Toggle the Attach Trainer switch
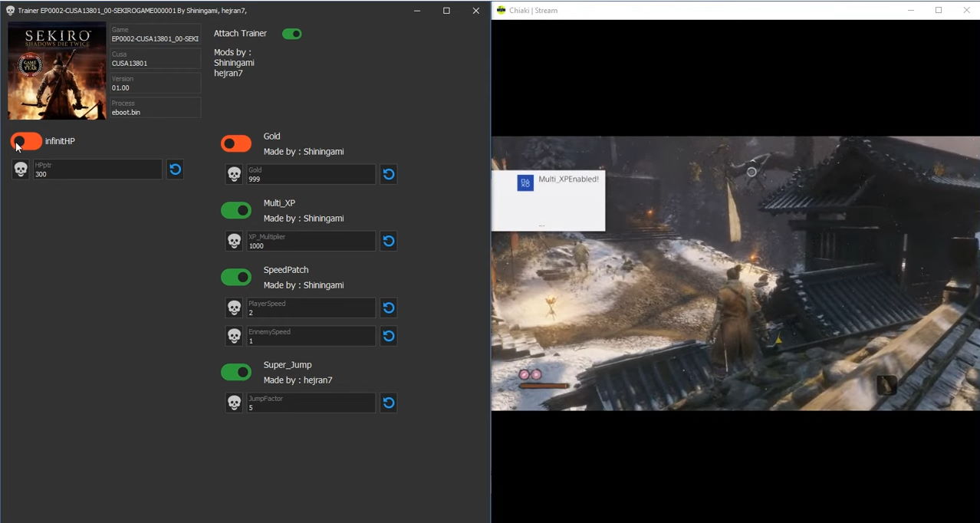Image resolution: width=980 pixels, height=523 pixels. coord(292,34)
